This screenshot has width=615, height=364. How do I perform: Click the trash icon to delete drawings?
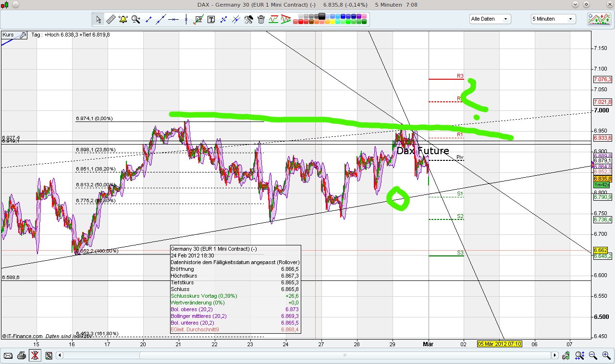coord(261,19)
